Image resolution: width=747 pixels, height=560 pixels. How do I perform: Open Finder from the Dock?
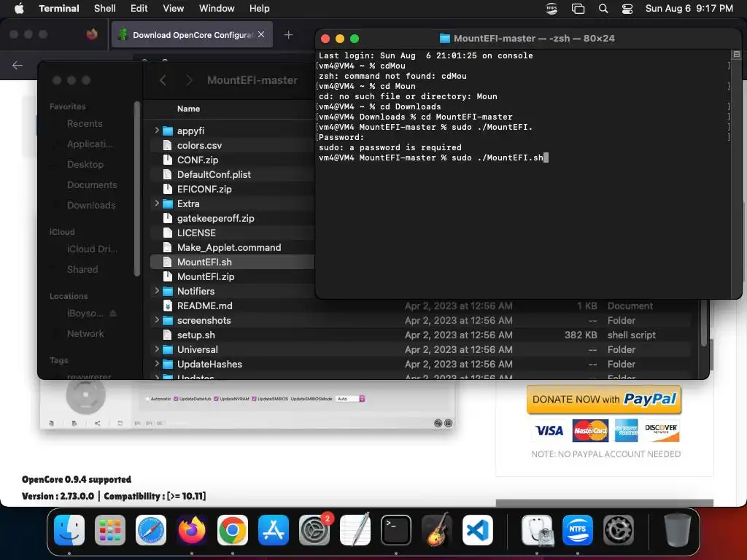tap(69, 530)
